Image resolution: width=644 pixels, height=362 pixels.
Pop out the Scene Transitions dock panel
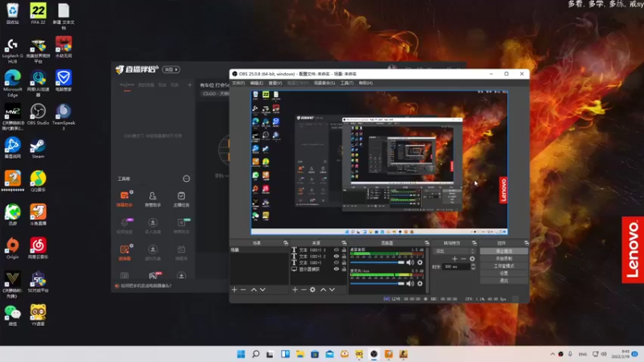pos(474,243)
